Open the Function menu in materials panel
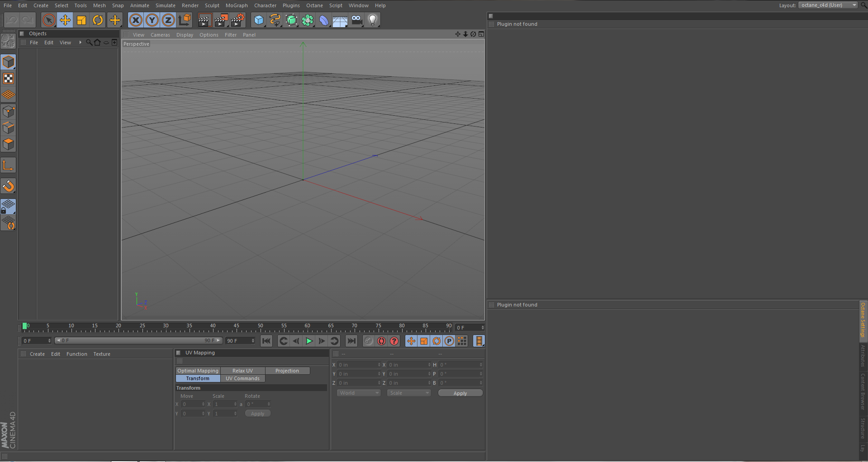The image size is (868, 462). tap(77, 354)
